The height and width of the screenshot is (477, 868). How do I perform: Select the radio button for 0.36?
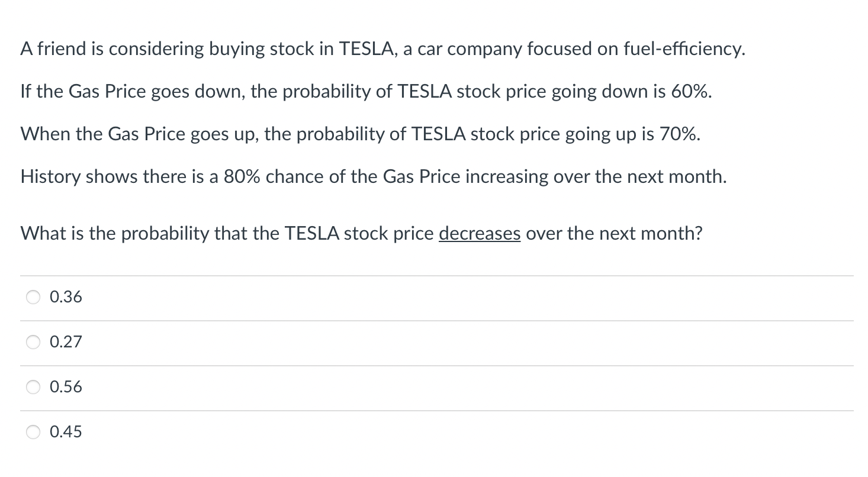point(33,298)
